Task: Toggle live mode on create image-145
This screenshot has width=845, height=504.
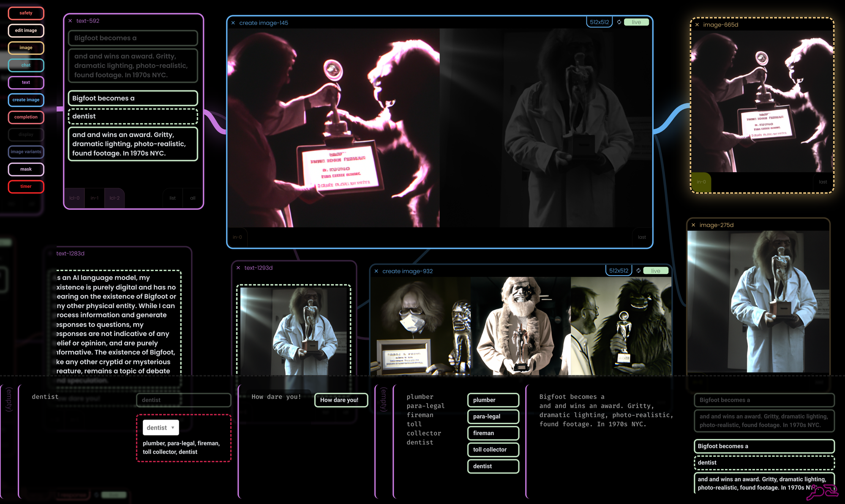Action: [636, 22]
